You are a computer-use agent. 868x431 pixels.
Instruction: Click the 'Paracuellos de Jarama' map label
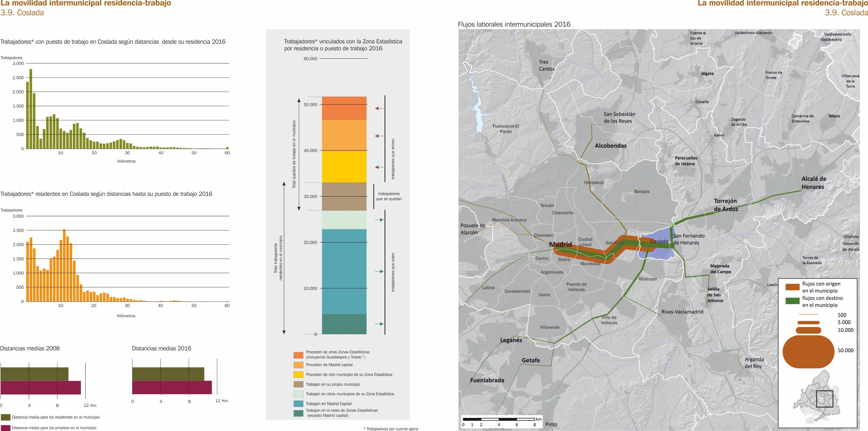(x=686, y=161)
